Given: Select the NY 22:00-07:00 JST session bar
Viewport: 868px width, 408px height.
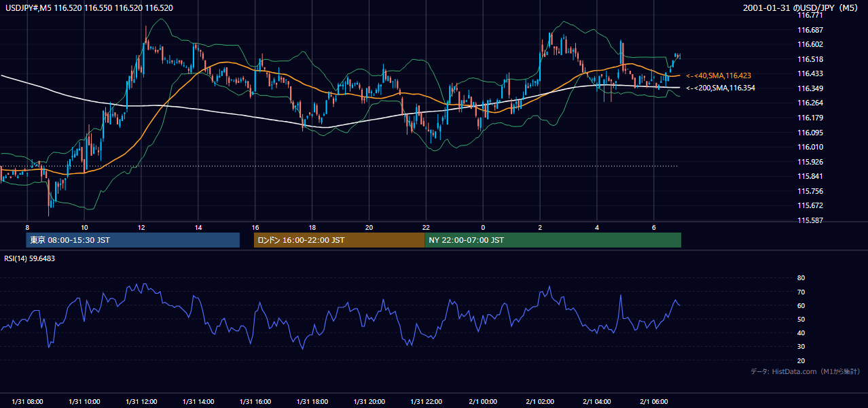Looking at the screenshot, I should [553, 240].
